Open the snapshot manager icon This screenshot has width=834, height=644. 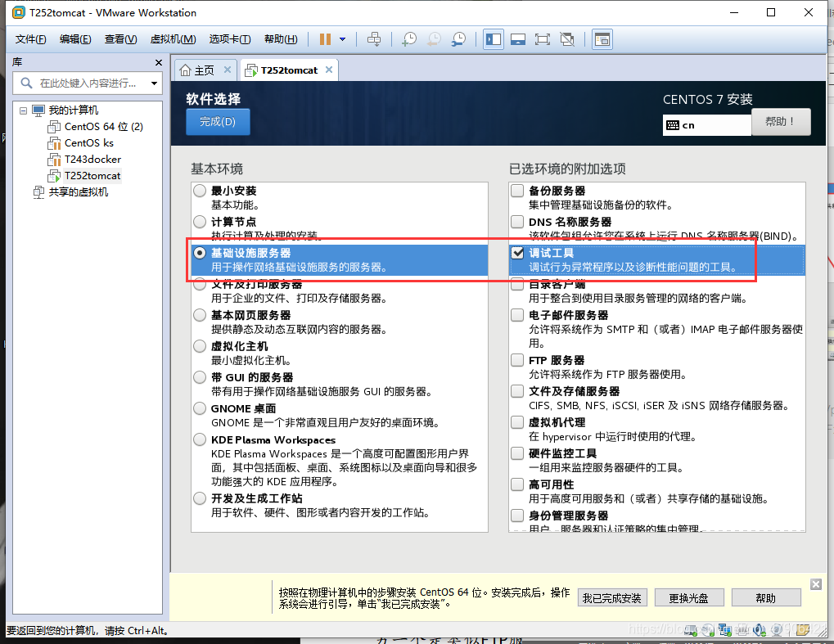tap(458, 39)
